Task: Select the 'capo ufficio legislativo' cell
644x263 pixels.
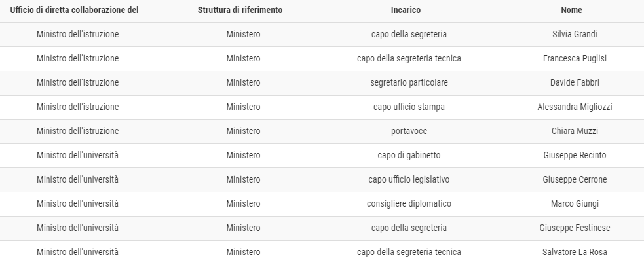Action: [x=409, y=179]
